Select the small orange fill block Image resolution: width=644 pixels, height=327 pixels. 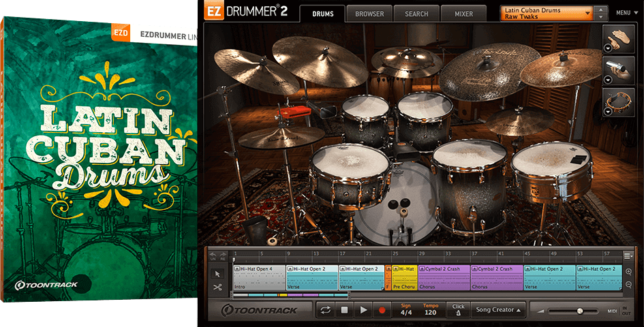[x=388, y=278]
